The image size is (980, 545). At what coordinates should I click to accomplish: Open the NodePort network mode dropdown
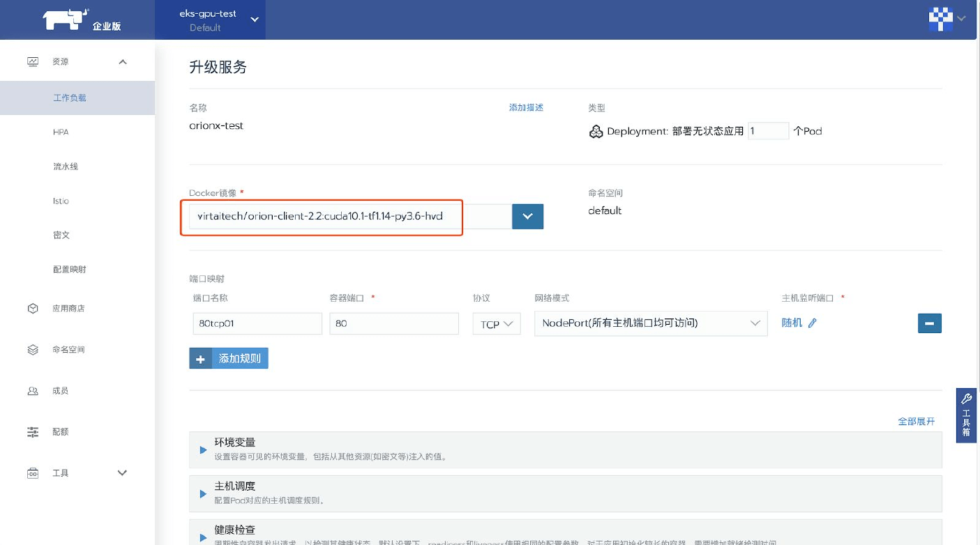(x=651, y=323)
